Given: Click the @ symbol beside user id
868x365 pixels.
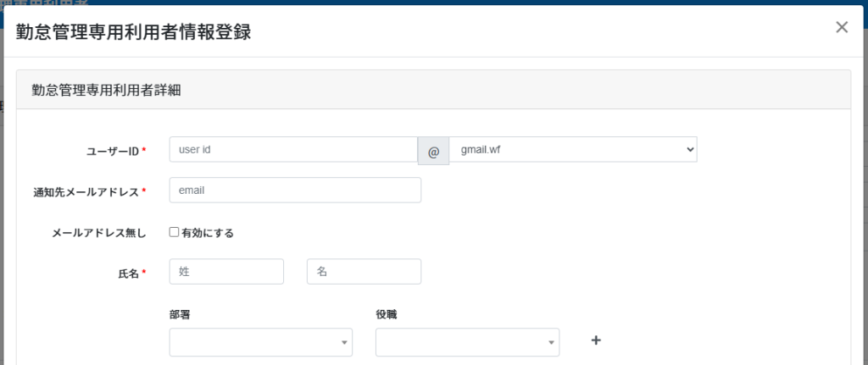Looking at the screenshot, I should point(433,151).
